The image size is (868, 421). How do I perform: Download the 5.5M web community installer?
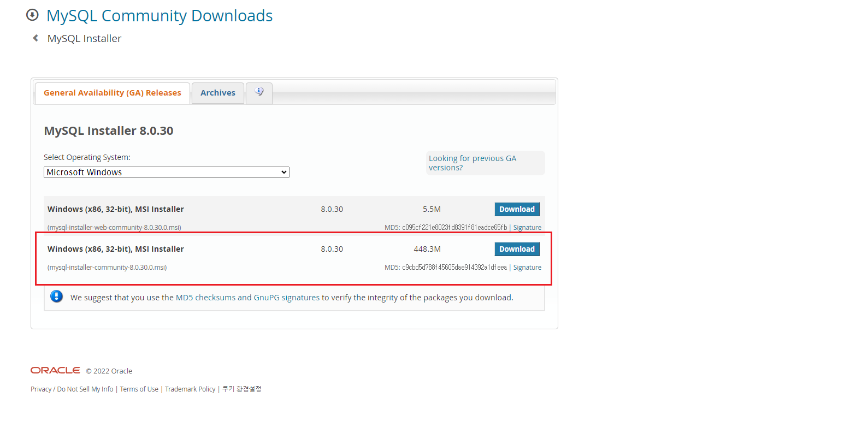pos(517,209)
